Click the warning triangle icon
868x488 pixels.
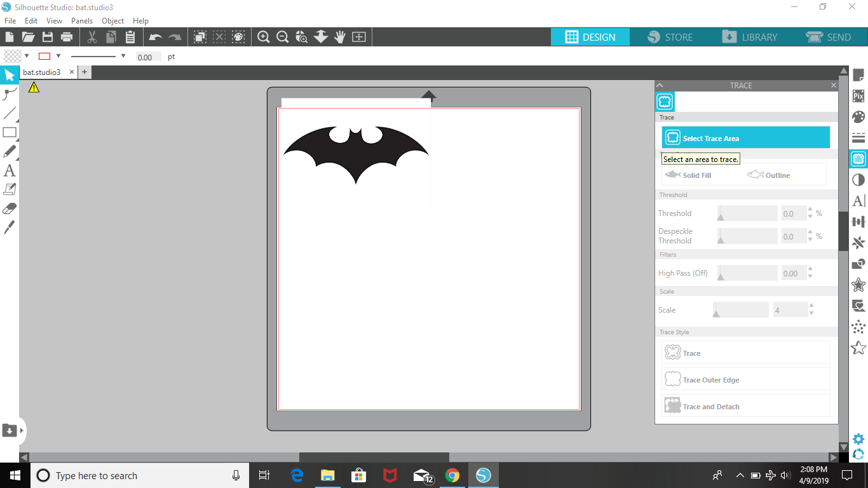click(34, 88)
